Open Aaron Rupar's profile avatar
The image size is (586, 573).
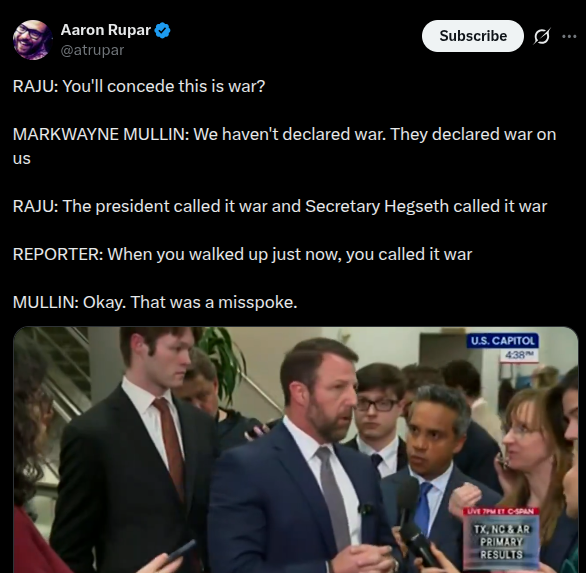tap(33, 40)
